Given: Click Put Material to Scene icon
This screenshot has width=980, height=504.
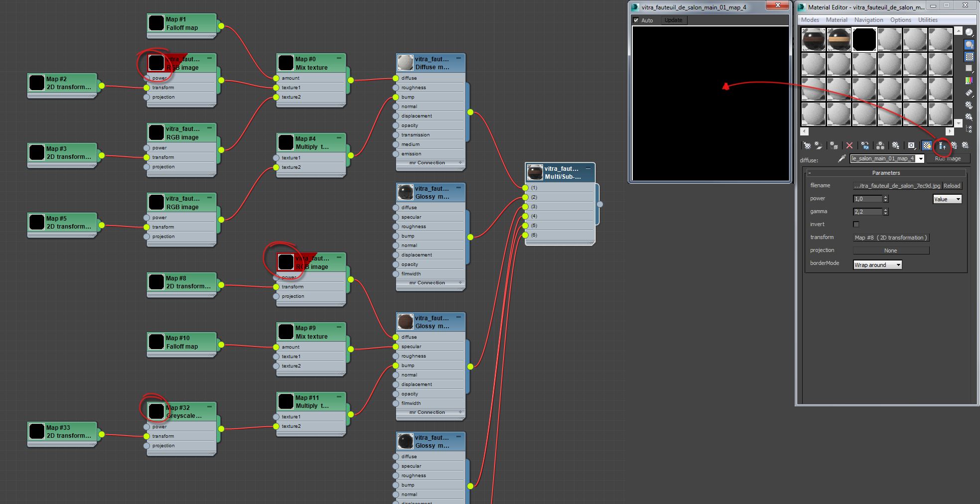Looking at the screenshot, I should pyautogui.click(x=819, y=145).
